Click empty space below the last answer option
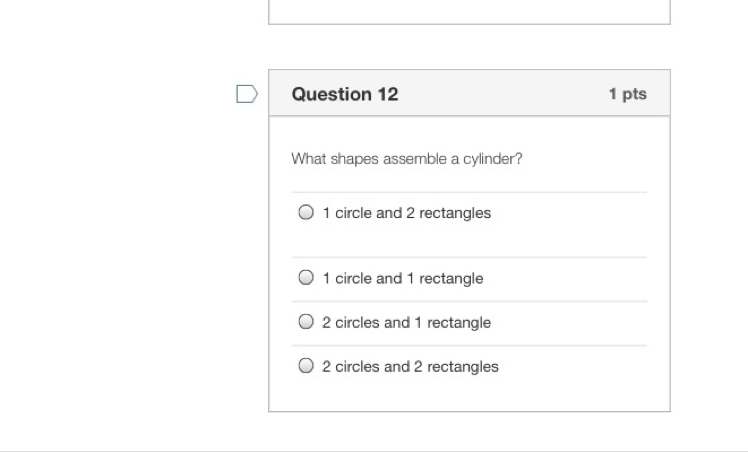 pyautogui.click(x=469, y=396)
